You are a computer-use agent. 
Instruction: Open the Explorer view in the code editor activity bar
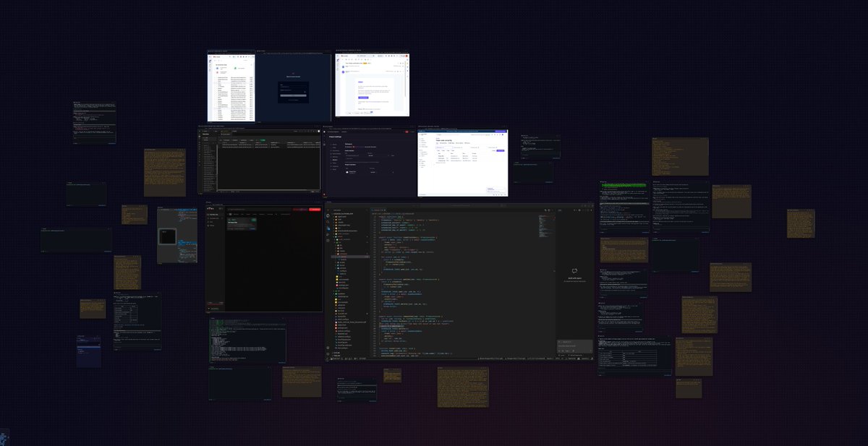tap(328, 215)
